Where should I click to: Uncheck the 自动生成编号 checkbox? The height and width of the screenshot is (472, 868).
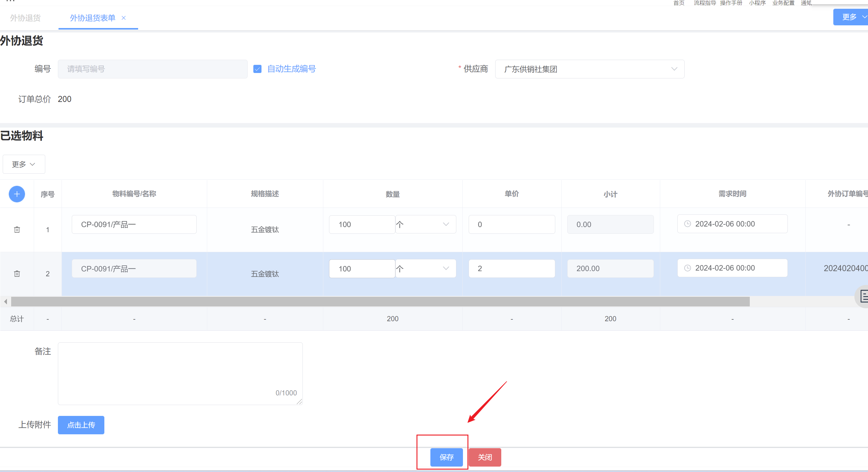point(258,69)
